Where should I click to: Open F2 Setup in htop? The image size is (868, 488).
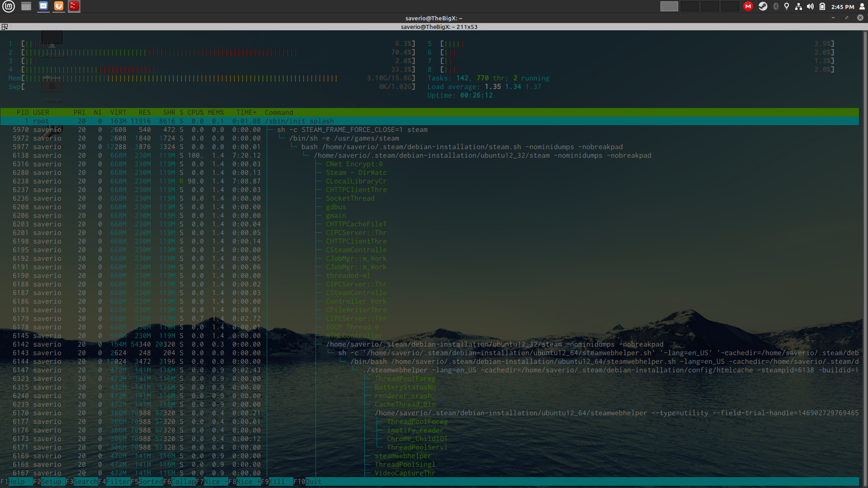(49, 482)
